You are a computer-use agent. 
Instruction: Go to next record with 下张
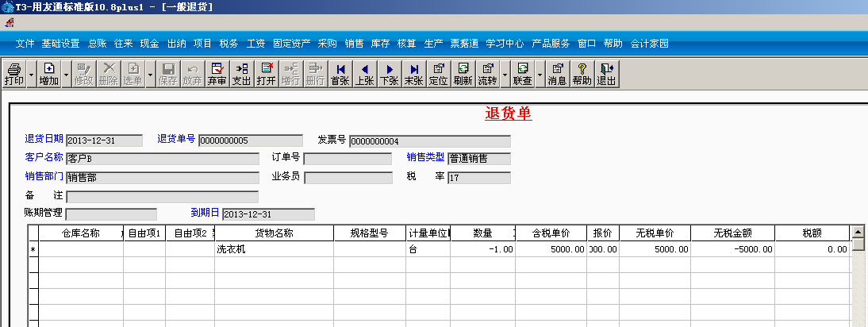(389, 74)
